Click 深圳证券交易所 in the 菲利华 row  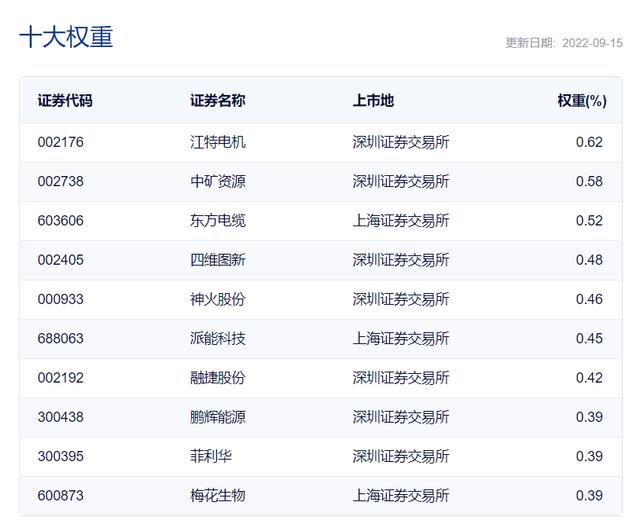[401, 456]
